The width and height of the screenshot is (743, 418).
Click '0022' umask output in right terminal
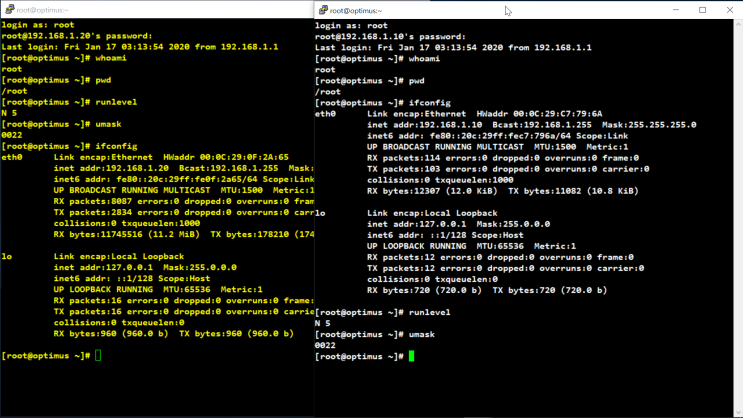[x=325, y=345]
